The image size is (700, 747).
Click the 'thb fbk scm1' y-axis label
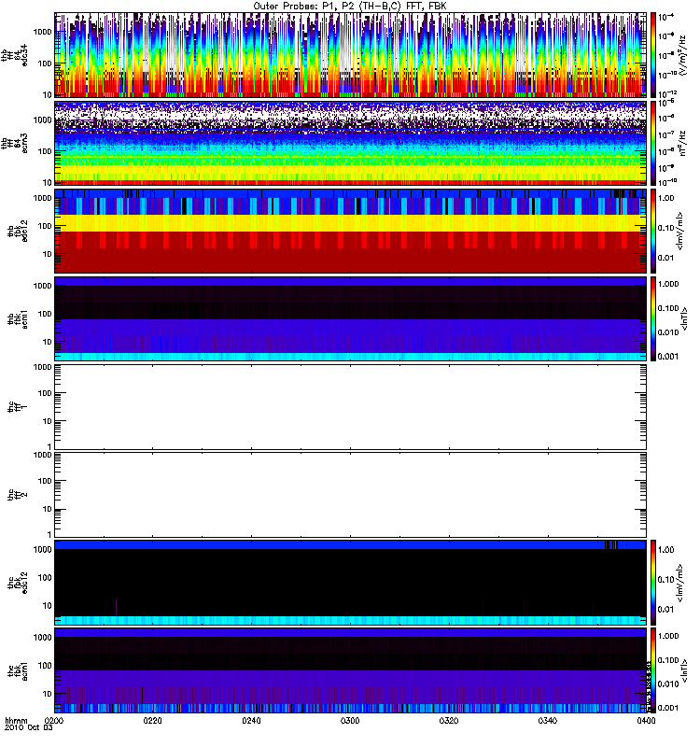coord(18,318)
